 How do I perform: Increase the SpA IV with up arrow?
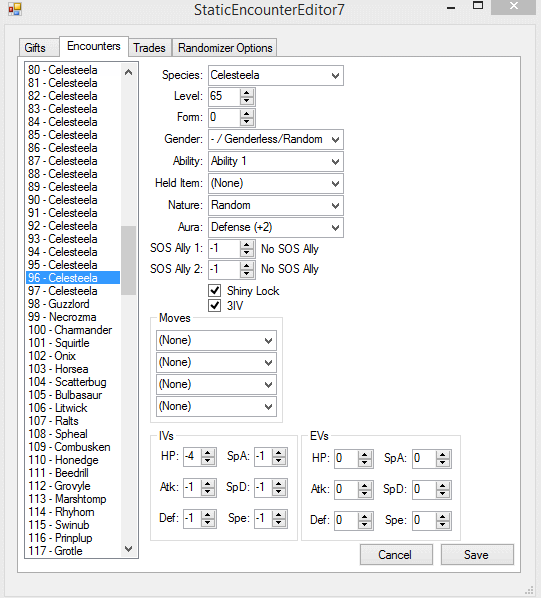point(279,453)
